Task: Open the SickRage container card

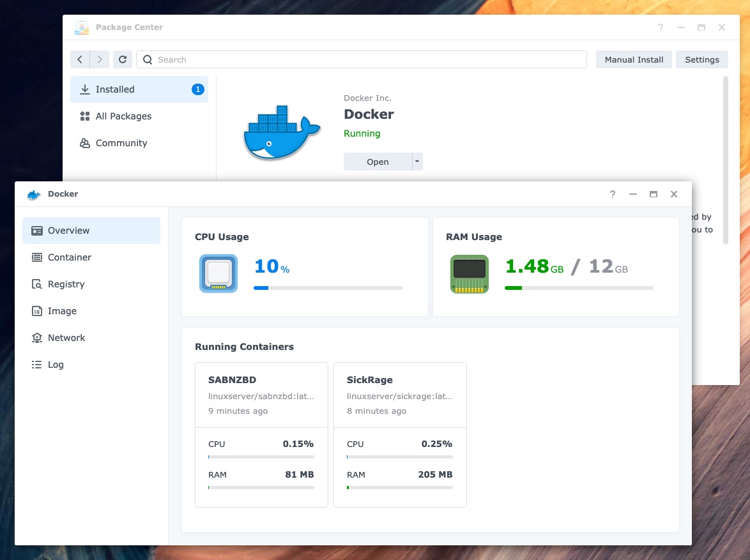Action: coord(401,435)
